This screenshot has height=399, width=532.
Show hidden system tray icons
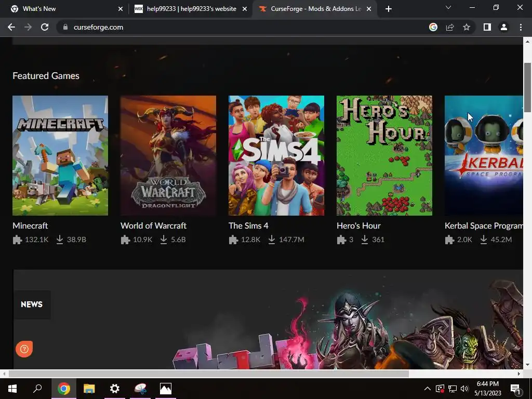point(428,389)
